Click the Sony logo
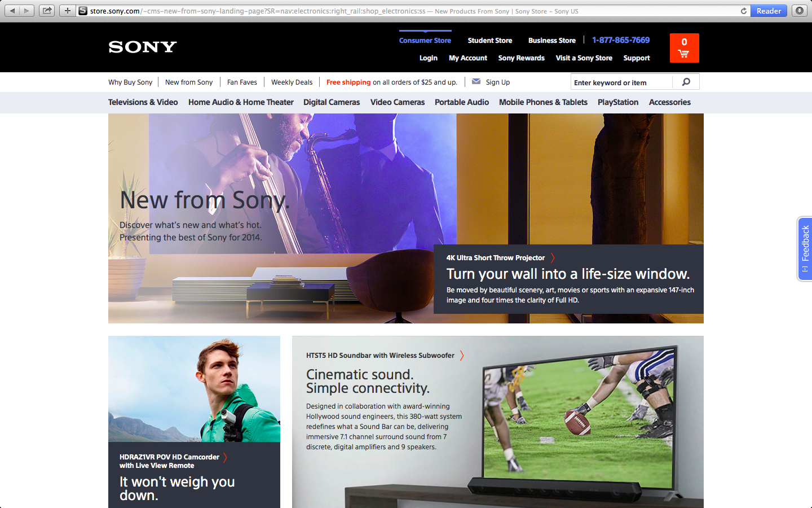 [x=143, y=47]
